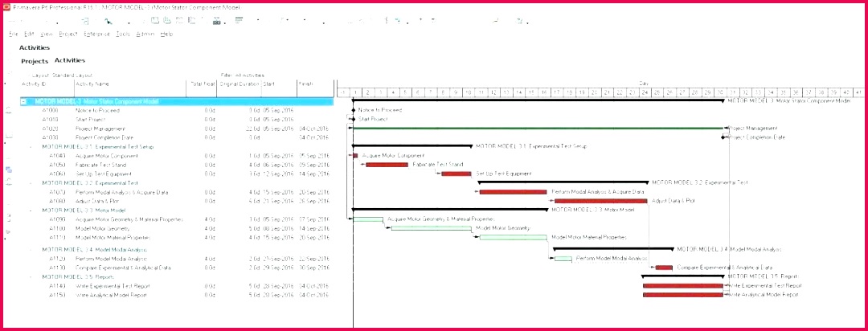Click the red Fabricate Test Stand Gantt bar

(x=387, y=165)
